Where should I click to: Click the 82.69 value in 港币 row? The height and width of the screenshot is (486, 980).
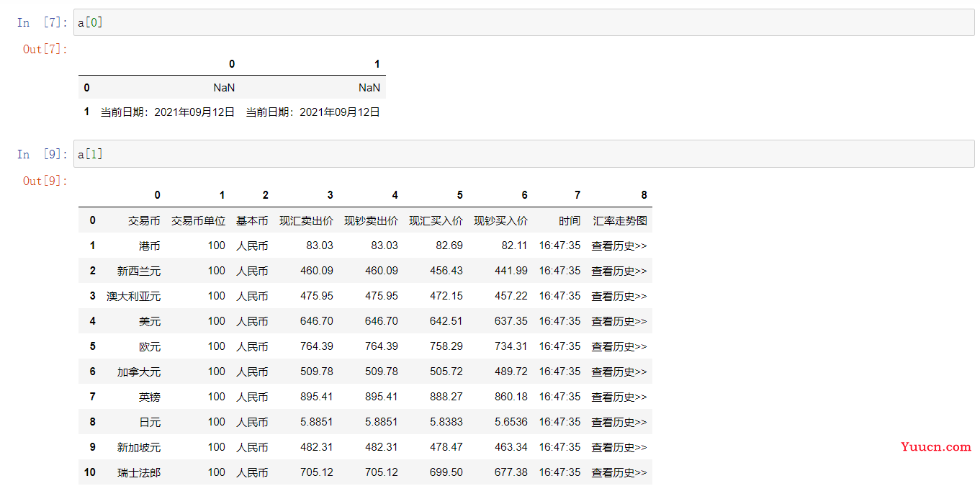[449, 246]
